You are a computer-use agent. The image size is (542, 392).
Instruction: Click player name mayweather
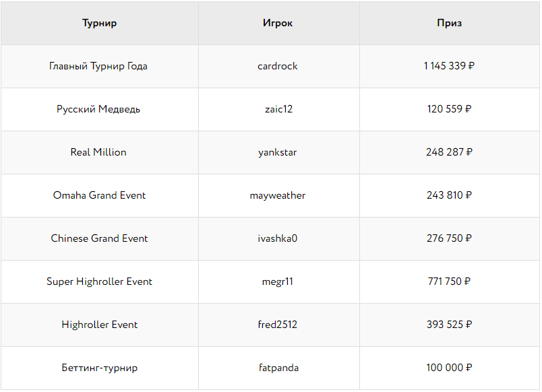coord(278,195)
